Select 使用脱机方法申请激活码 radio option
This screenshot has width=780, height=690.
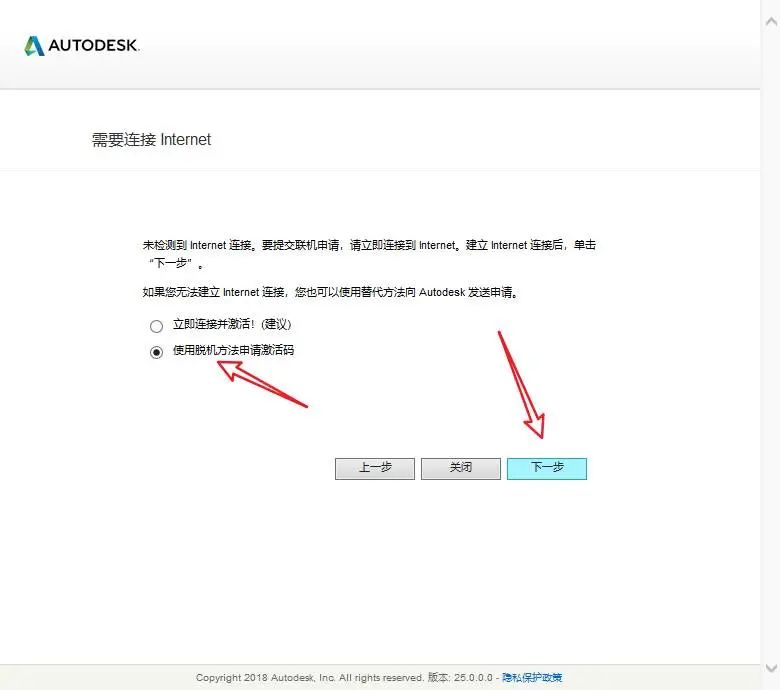tap(156, 352)
